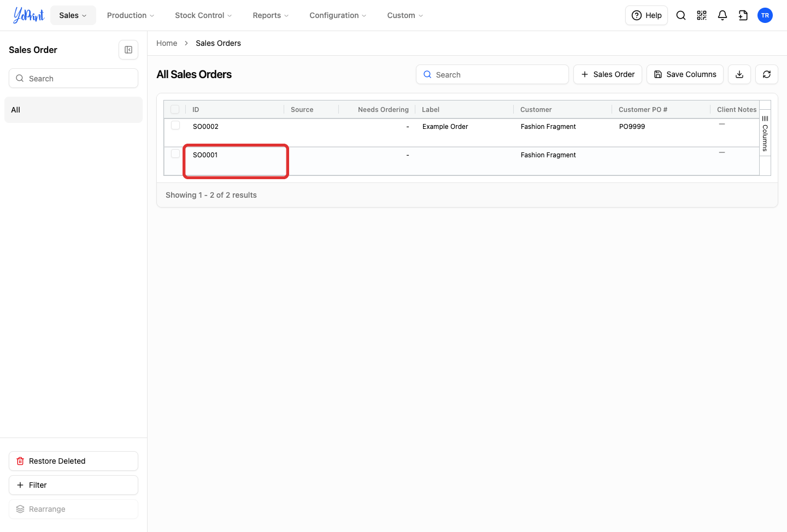Select all sales orders header checkbox

pyautogui.click(x=175, y=109)
